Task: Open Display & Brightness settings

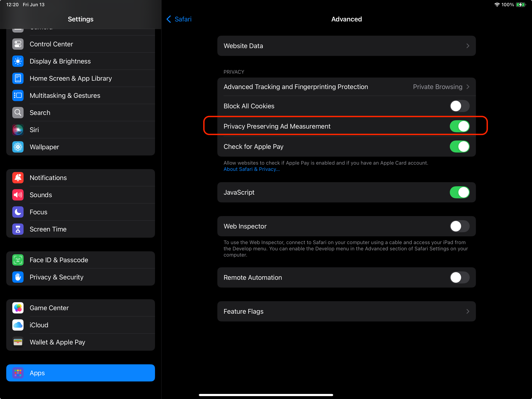Action: coord(81,61)
